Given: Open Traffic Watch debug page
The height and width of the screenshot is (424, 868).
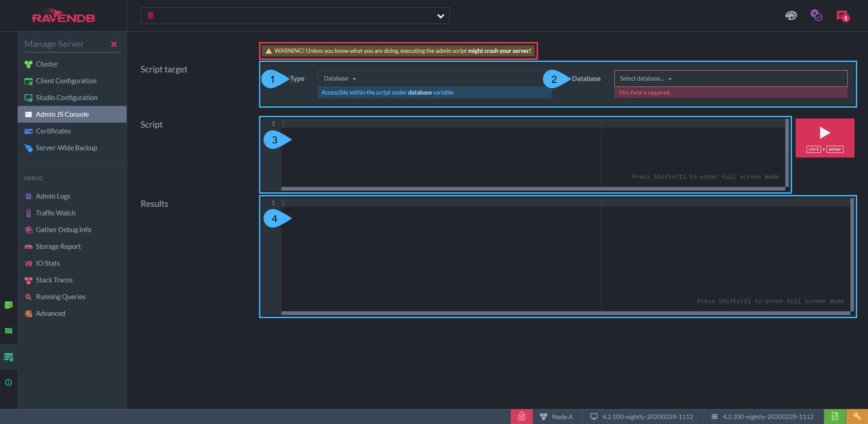Looking at the screenshot, I should pyautogui.click(x=72, y=213).
